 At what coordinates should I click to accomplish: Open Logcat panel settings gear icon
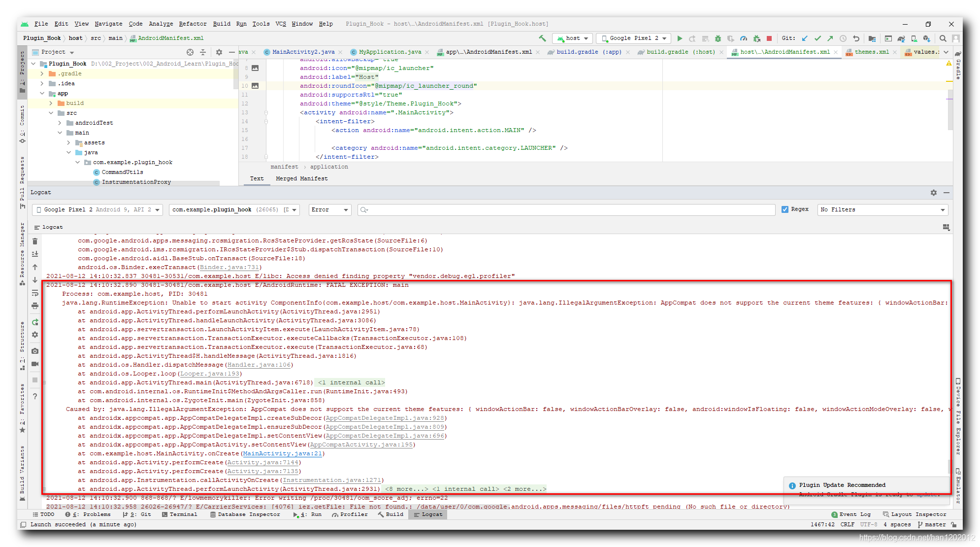pyautogui.click(x=934, y=193)
